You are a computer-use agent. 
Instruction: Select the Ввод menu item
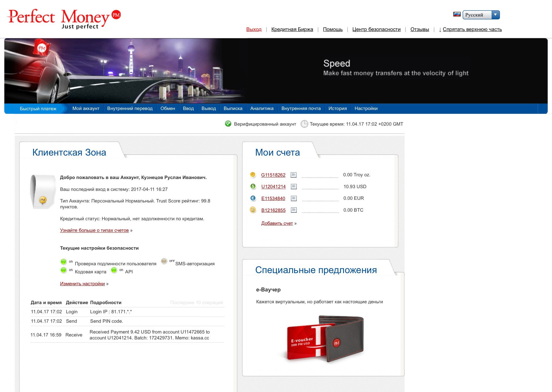click(x=188, y=108)
